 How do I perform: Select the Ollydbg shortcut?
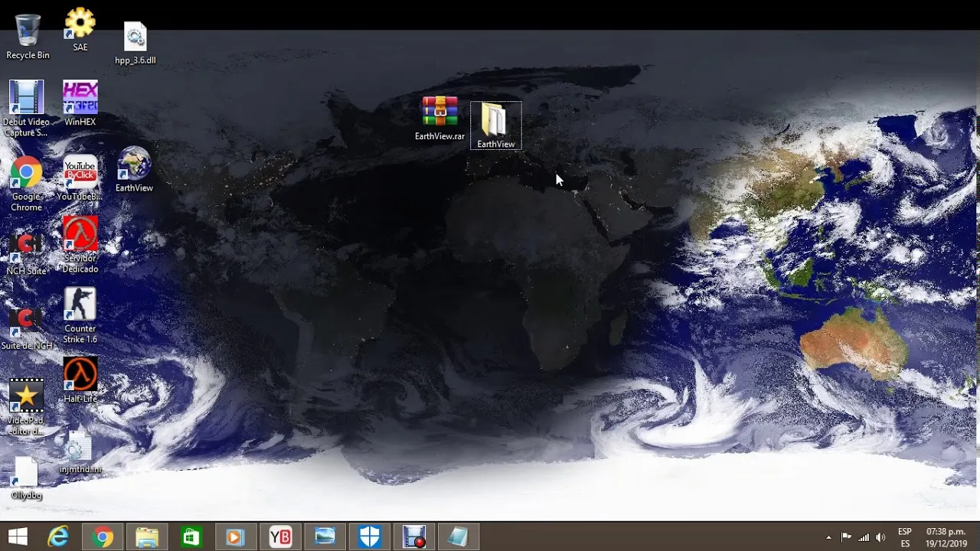point(27,478)
